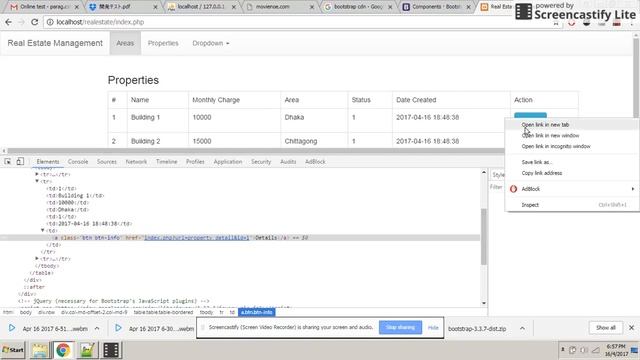
Task: Select tbody in the DOM breadcrumb
Action: point(207,312)
